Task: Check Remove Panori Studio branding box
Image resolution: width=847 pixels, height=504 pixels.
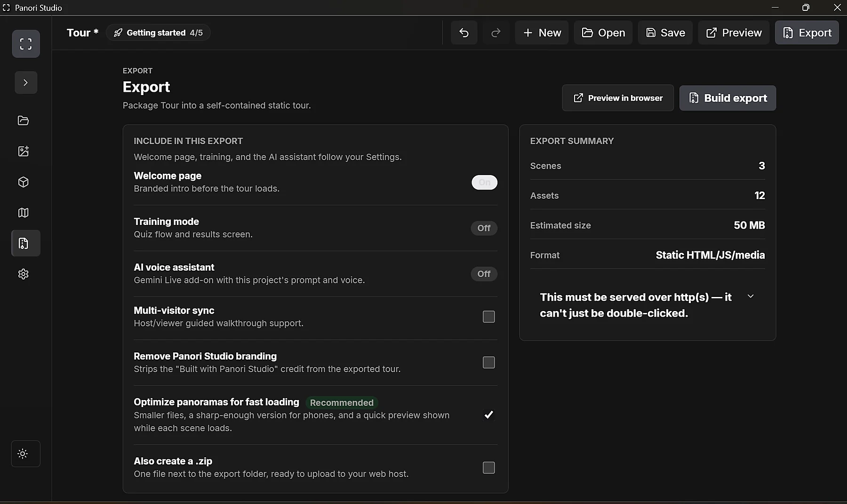Action: click(x=489, y=362)
